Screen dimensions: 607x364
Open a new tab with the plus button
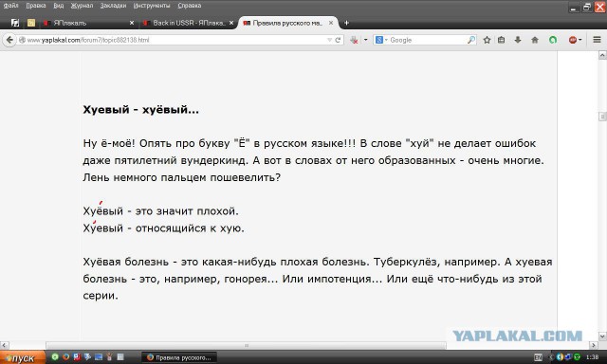pos(346,23)
